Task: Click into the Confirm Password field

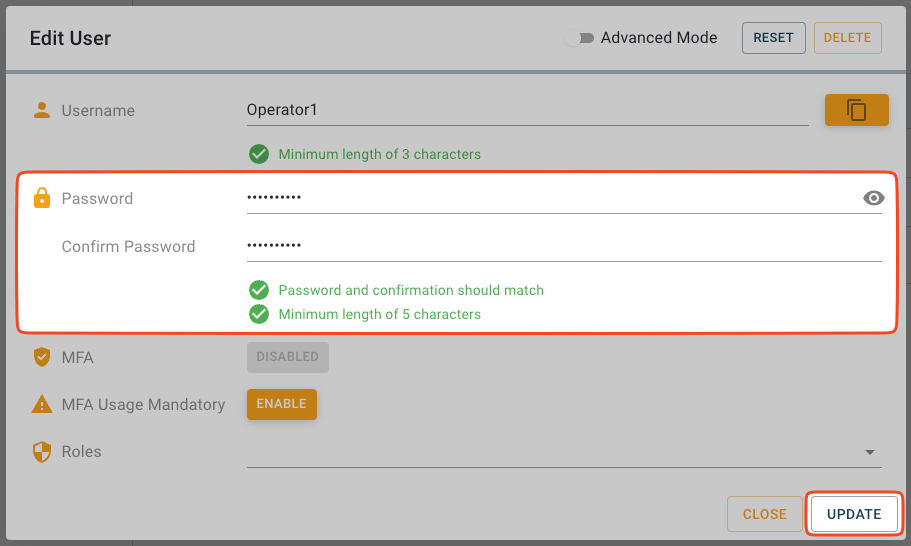Action: click(563, 246)
